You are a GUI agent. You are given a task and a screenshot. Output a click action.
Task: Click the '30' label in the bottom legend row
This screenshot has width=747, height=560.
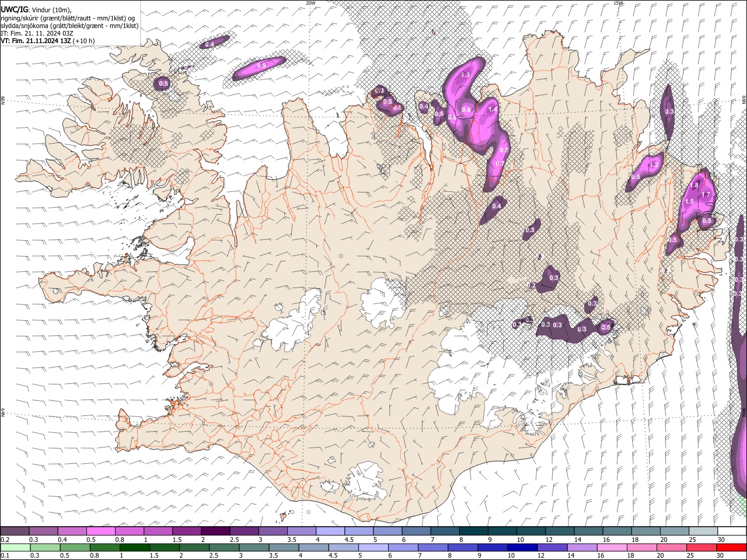click(x=721, y=556)
